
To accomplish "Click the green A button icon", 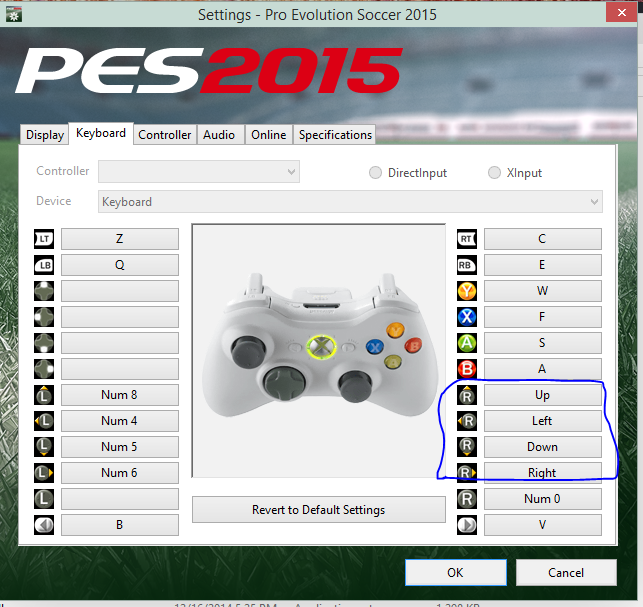I will point(467,343).
